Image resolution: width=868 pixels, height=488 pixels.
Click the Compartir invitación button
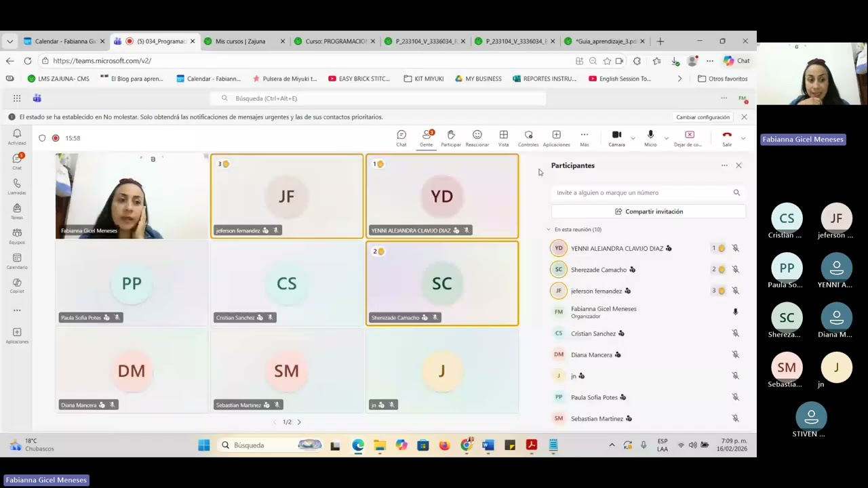tap(648, 211)
